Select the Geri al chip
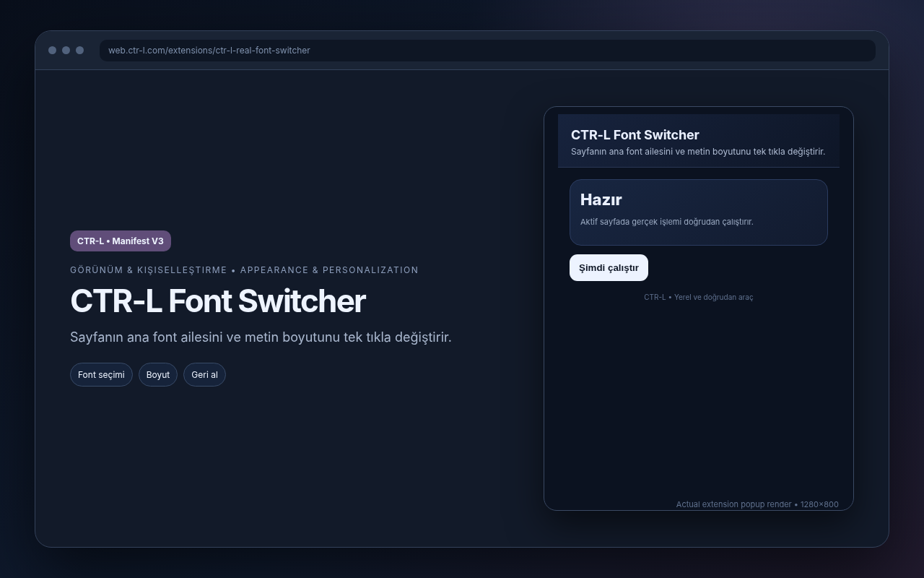Screen dimensions: 924x578 coord(204,375)
